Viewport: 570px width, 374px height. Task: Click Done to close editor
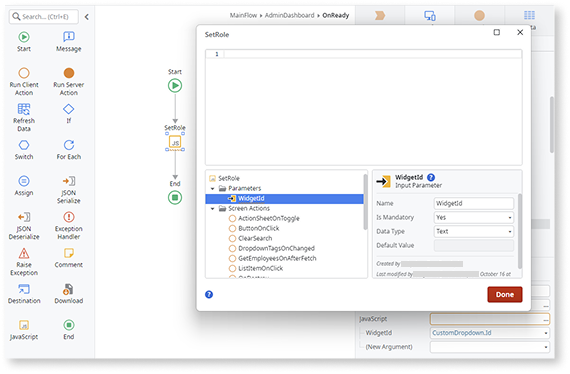coord(505,294)
